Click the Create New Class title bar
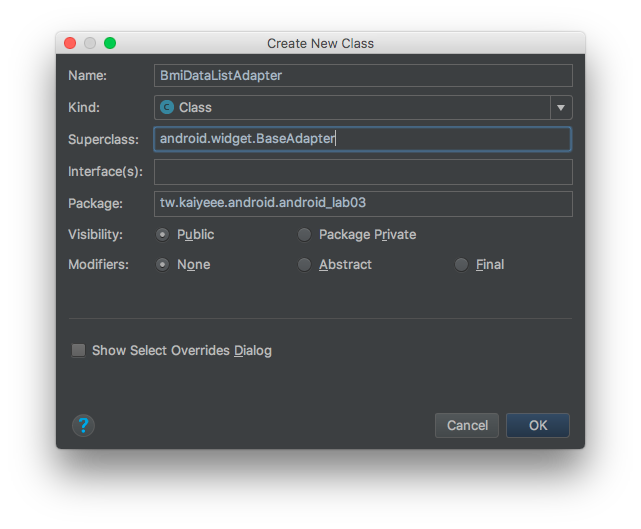641x529 pixels. pos(320,43)
